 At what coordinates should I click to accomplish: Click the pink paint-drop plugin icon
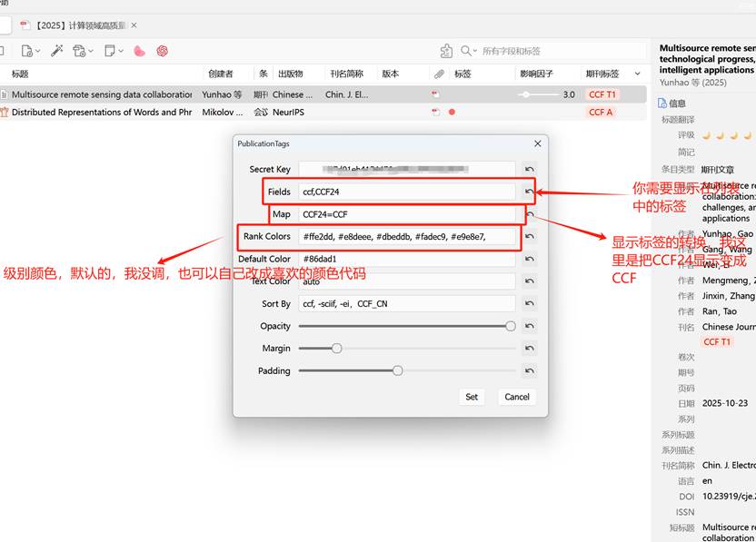pos(138,51)
